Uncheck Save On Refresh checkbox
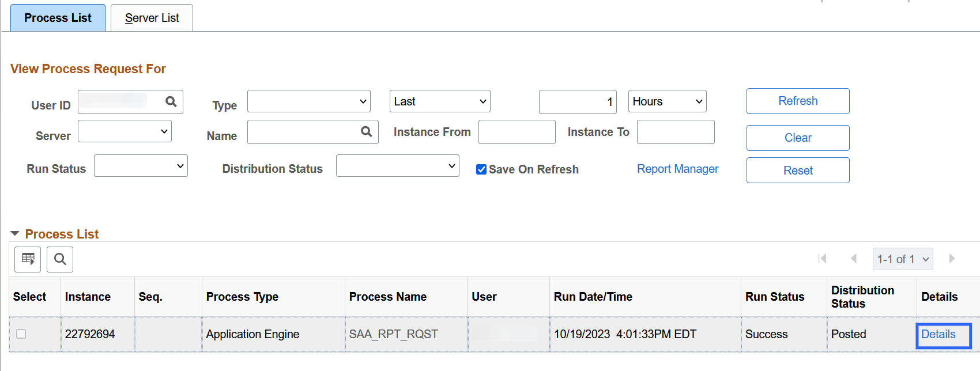This screenshot has width=980, height=371. (481, 169)
